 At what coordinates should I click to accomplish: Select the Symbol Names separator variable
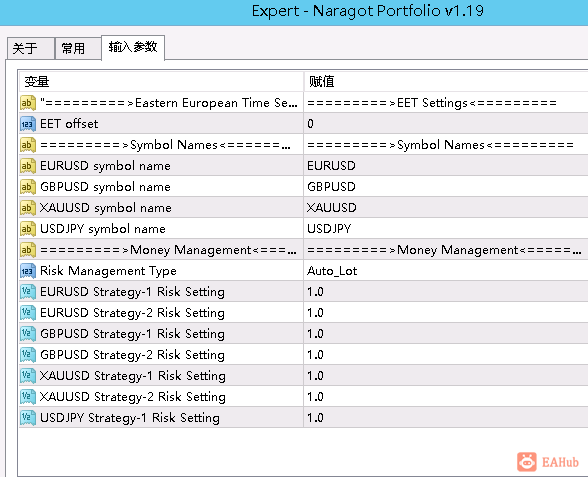point(165,145)
